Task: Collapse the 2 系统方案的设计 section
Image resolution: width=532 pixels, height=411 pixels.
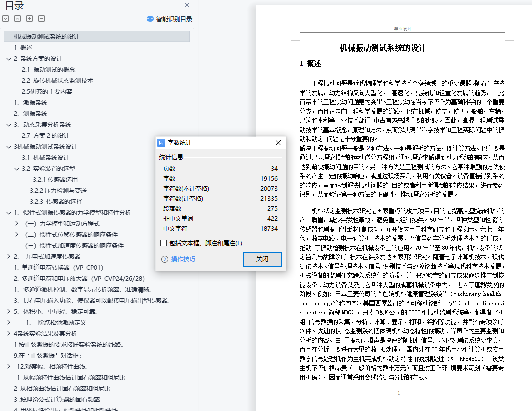Action: (8, 59)
